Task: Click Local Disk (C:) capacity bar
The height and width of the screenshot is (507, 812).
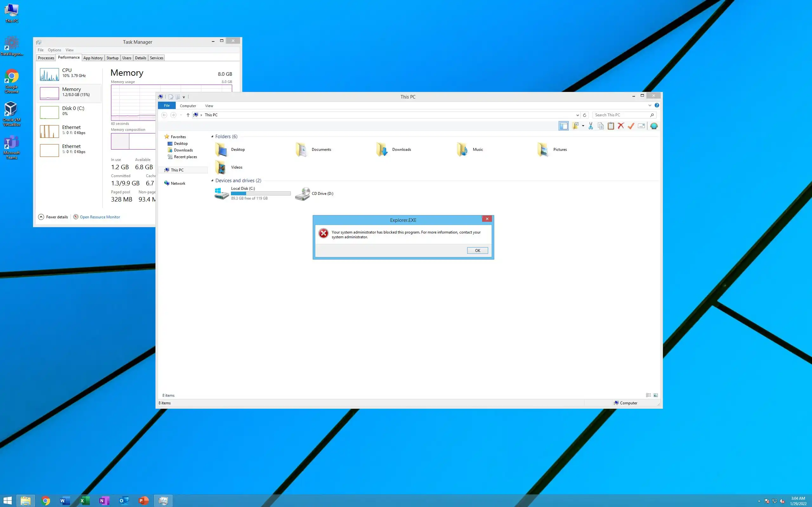Action: coord(260,194)
